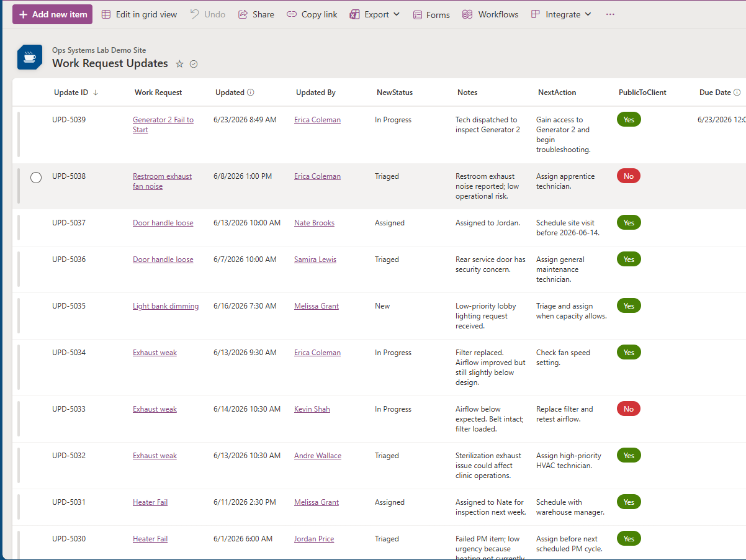Open Samira Lewis profile link
The width and height of the screenshot is (746, 560).
point(315,260)
